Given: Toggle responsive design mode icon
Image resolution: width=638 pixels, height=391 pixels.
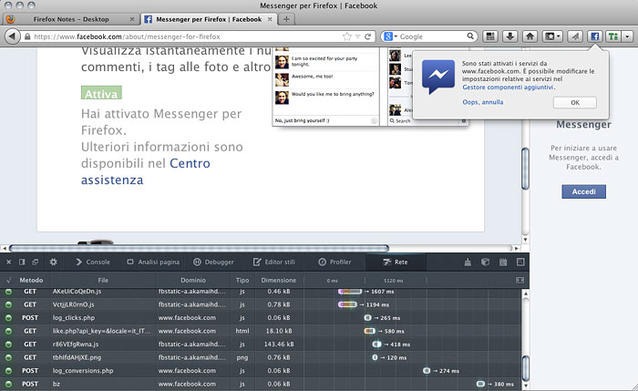Looking at the screenshot, I should pos(520,262).
